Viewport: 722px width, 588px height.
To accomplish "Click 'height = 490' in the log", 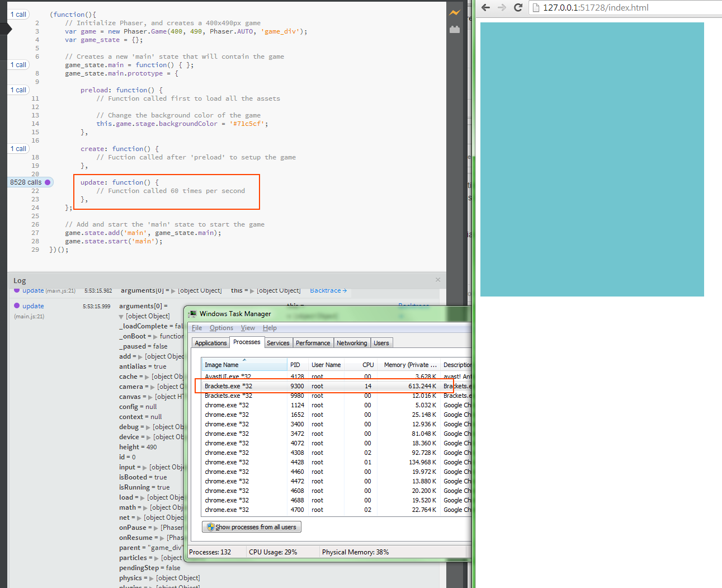I will pyautogui.click(x=138, y=447).
